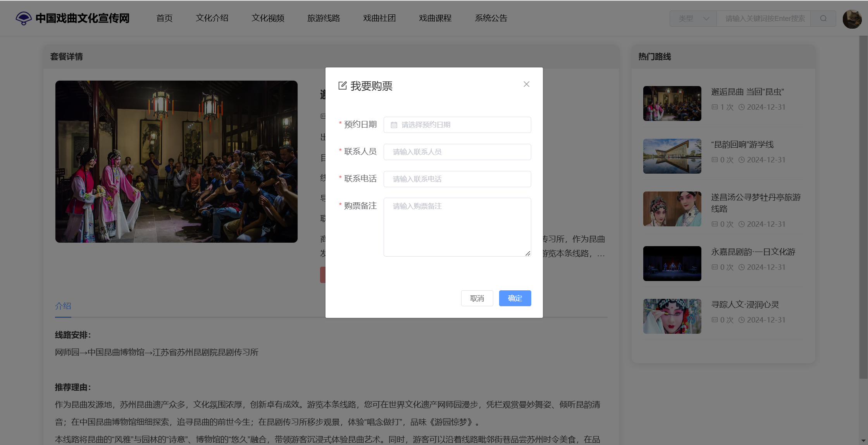The height and width of the screenshot is (445, 868).
Task: Click clock icon under 邂逅昆曲 route
Action: [741, 107]
